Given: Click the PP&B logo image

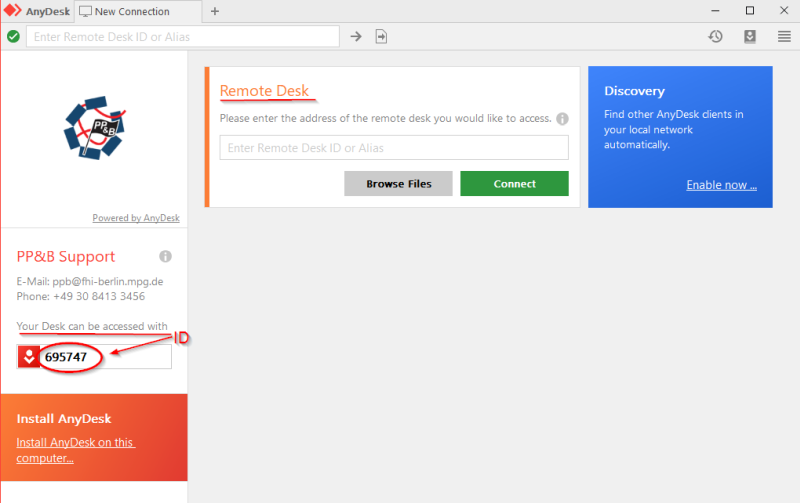Looking at the screenshot, I should click(94, 128).
